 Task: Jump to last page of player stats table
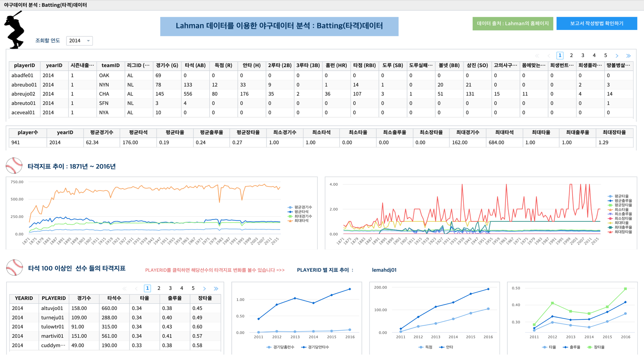[x=216, y=289]
